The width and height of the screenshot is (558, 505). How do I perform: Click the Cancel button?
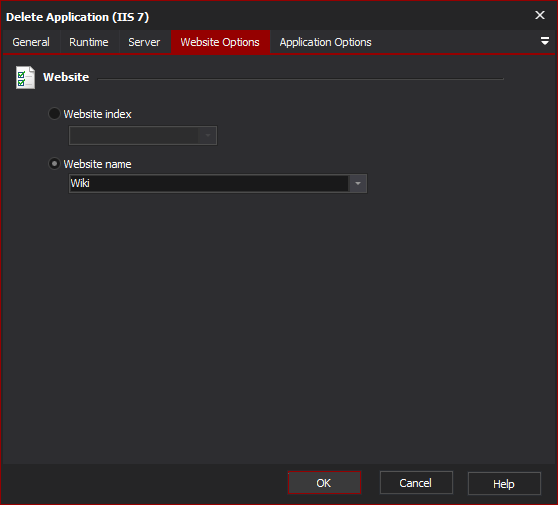416,483
